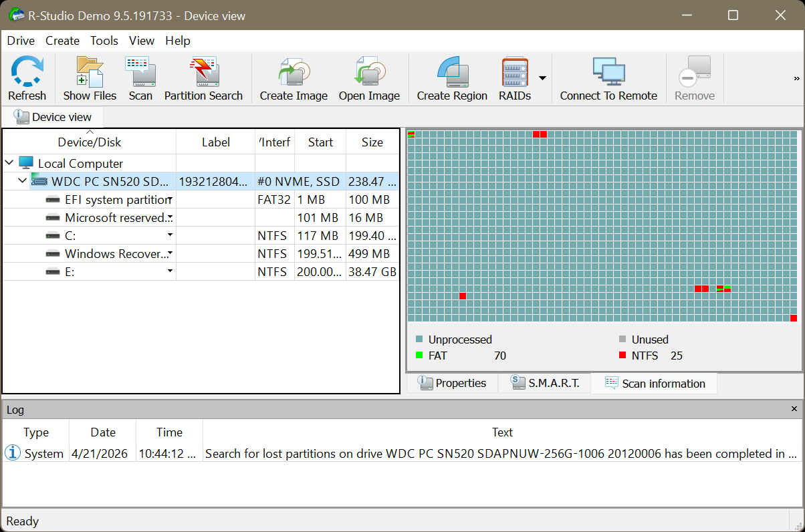Click the Unprocessed legend color swatch
Screen dimensions: 805x532
pyautogui.click(x=419, y=340)
